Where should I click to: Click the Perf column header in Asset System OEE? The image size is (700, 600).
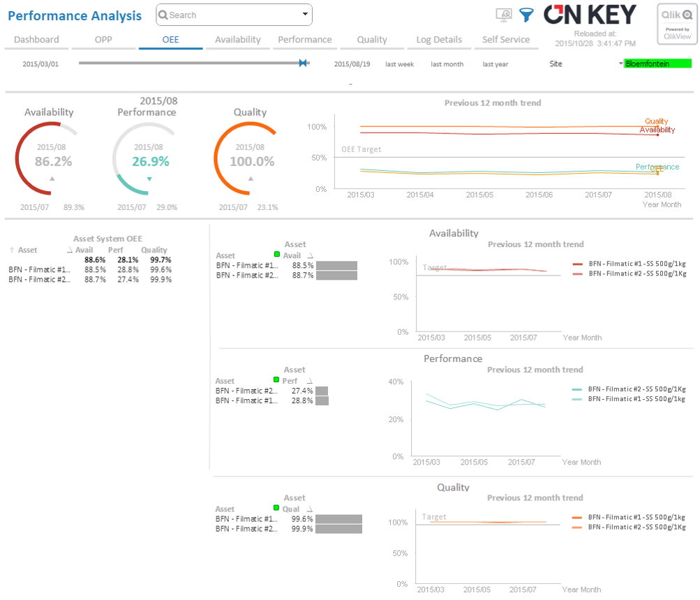click(115, 250)
